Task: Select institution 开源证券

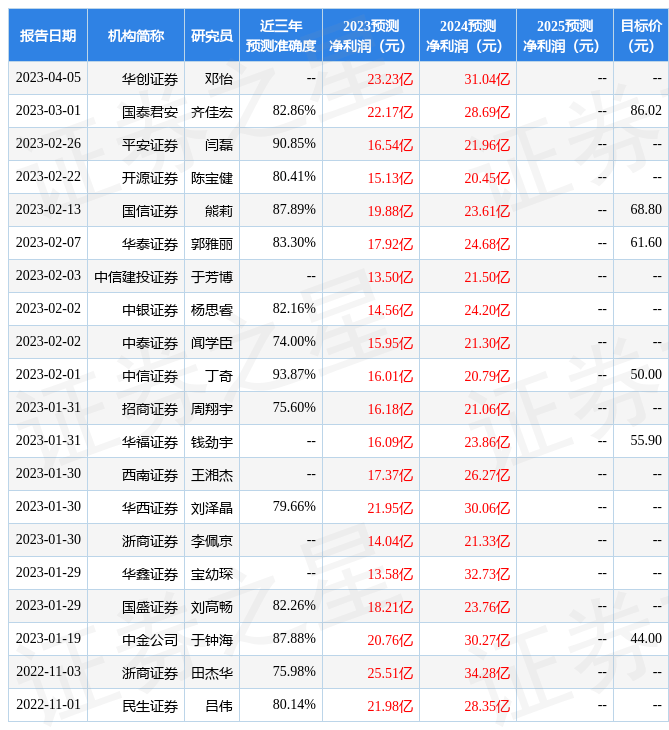Action: pos(150,178)
